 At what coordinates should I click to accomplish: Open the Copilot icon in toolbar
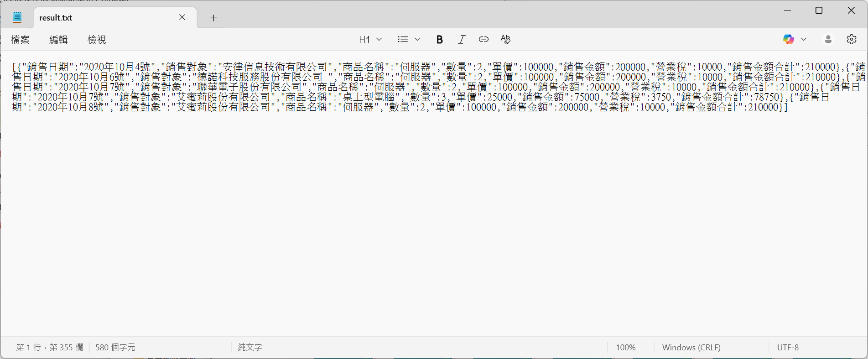[788, 40]
